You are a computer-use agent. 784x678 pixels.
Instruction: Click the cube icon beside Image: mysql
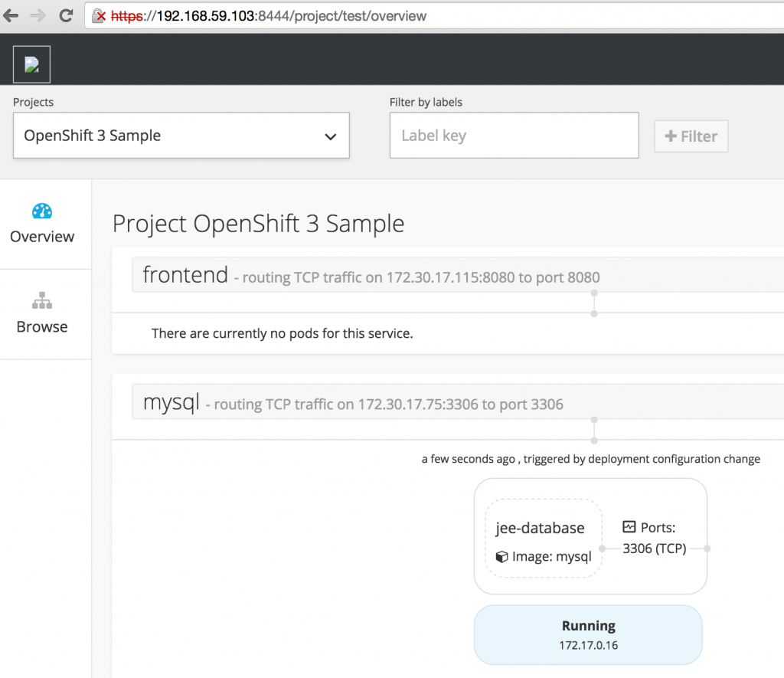[501, 556]
